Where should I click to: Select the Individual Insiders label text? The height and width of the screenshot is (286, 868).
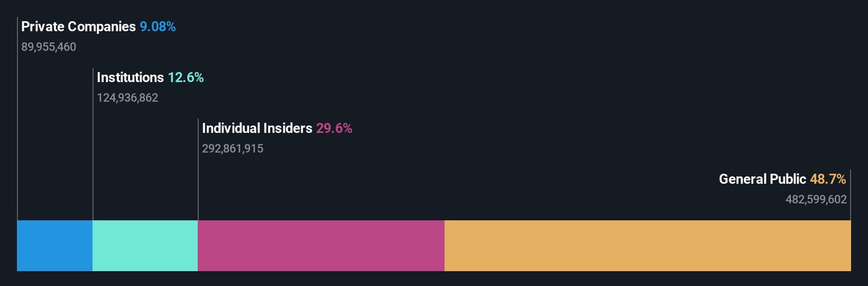[257, 129]
